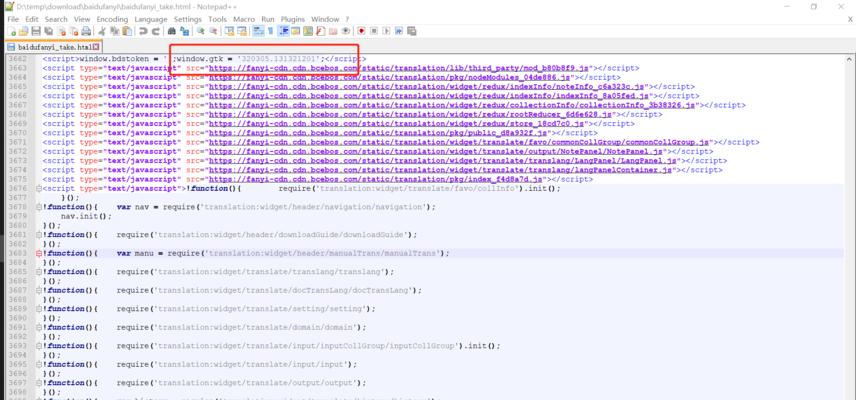Open the Edit menu
Image resolution: width=856 pixels, height=400 pixels.
[x=32, y=19]
